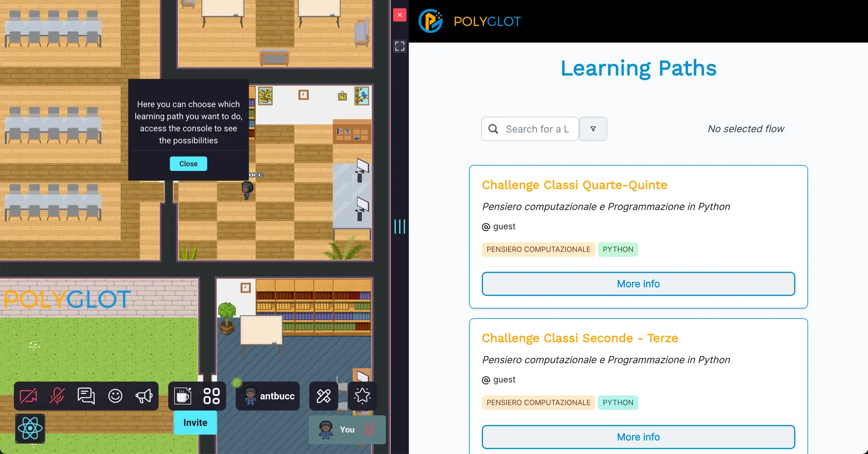868x454 pixels.
Task: Open the emoji reactions picker
Action: [x=115, y=396]
